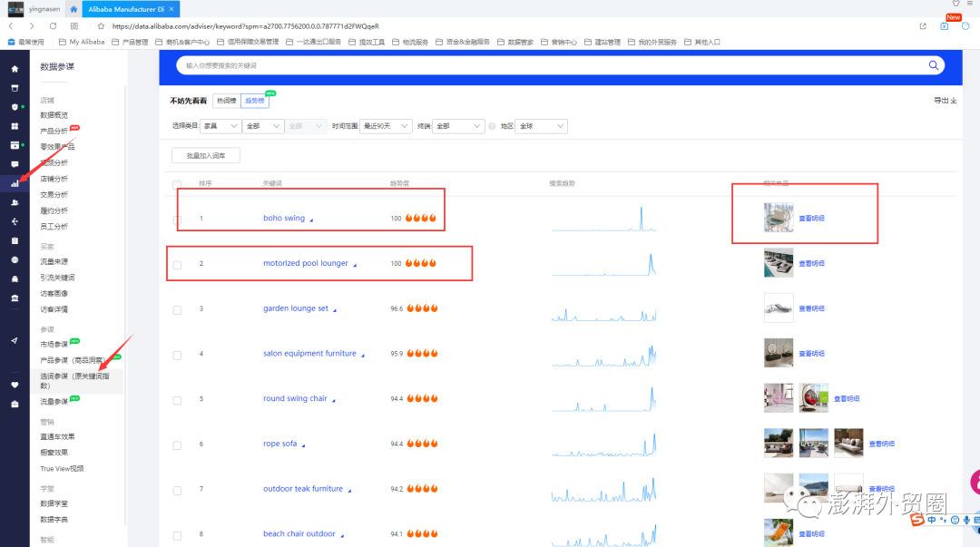Screen dimensions: 980x547
Task: Click the video icon with New badge
Action: (x=945, y=26)
